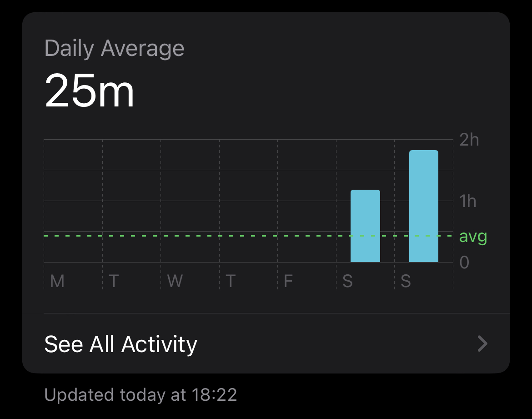Tap the Updated today at 18:22 text
The width and height of the screenshot is (532, 419).
click(141, 394)
